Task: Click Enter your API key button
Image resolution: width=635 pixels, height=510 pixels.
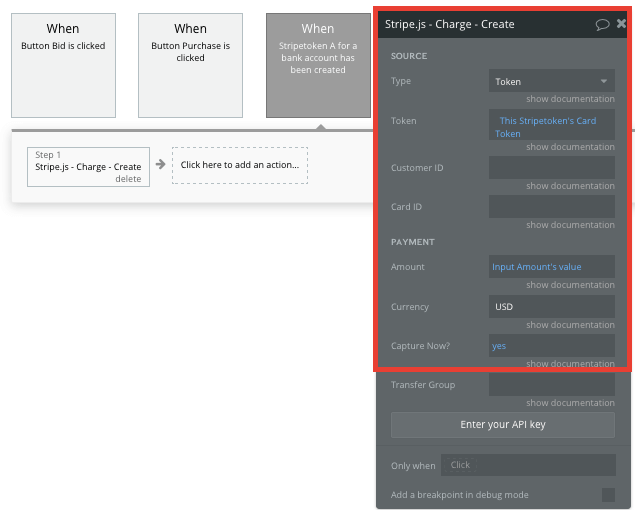Action: 503,425
